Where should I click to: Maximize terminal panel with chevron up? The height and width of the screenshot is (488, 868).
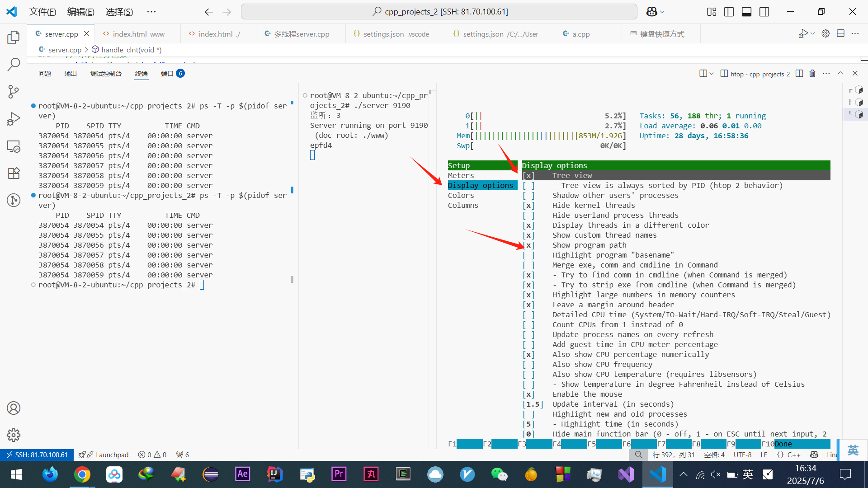(x=840, y=74)
